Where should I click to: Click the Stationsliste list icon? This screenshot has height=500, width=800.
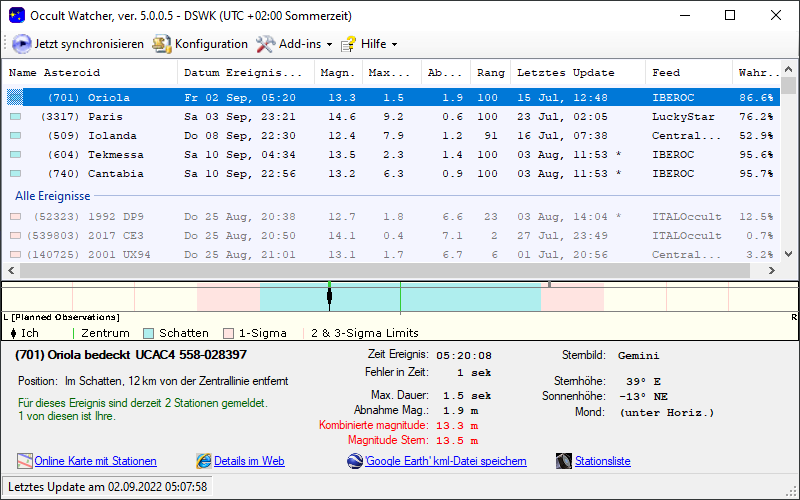point(563,461)
